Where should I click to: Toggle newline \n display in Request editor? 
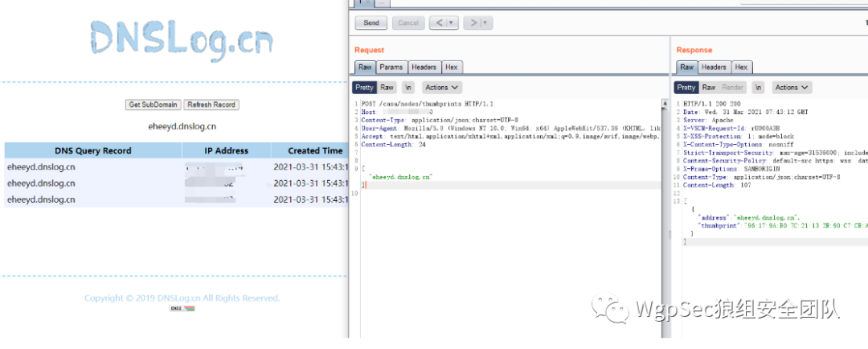click(408, 88)
